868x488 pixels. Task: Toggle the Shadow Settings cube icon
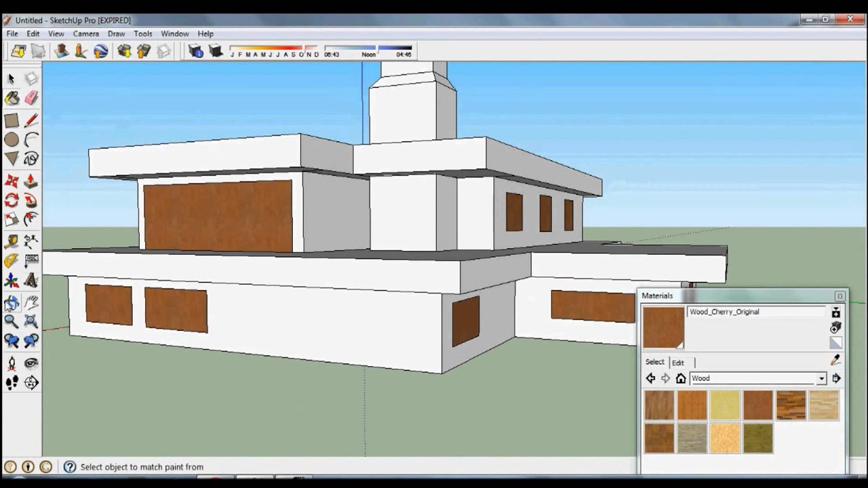[196, 52]
